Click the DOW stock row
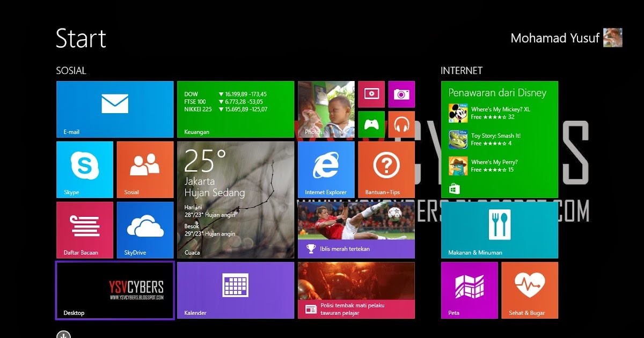Image resolution: width=644 pixels, height=338 pixels. (225, 94)
